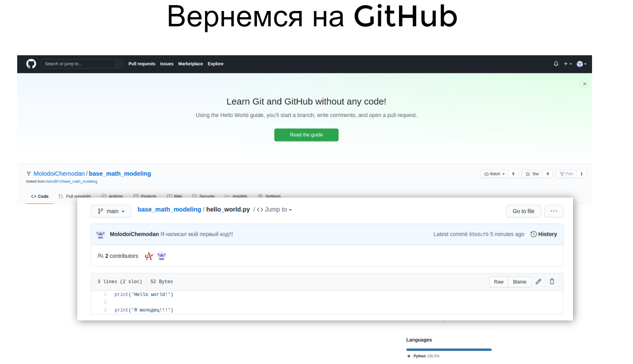Open the GitHub logo home link
The width and height of the screenshot is (633, 364).
[x=31, y=64]
